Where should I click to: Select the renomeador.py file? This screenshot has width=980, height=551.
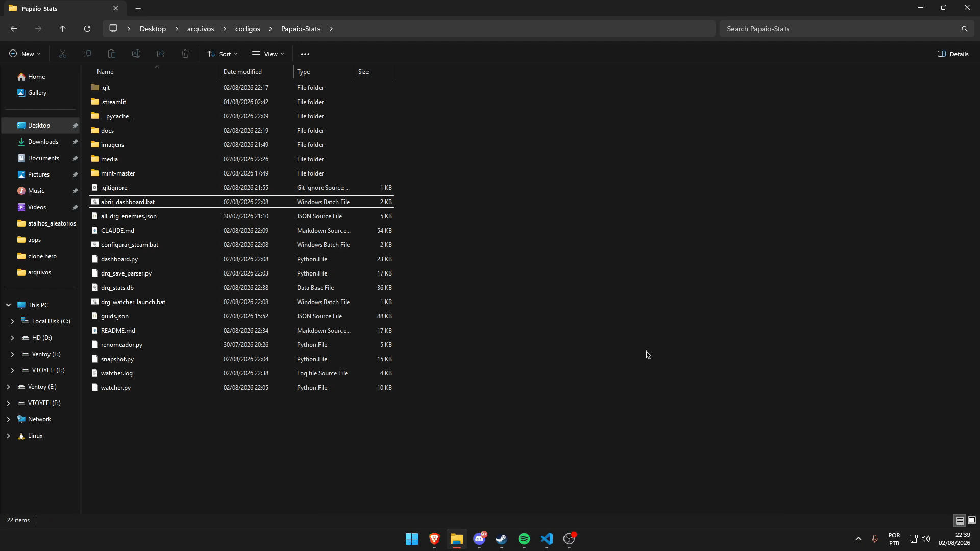tap(241, 345)
